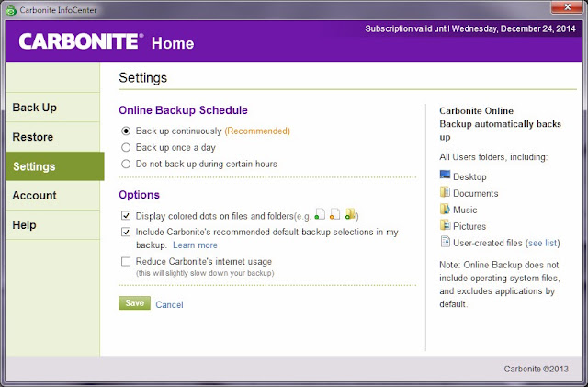Close the Carbonite InfoCenter window
Viewport: 588px width, 387px height.
point(567,6)
